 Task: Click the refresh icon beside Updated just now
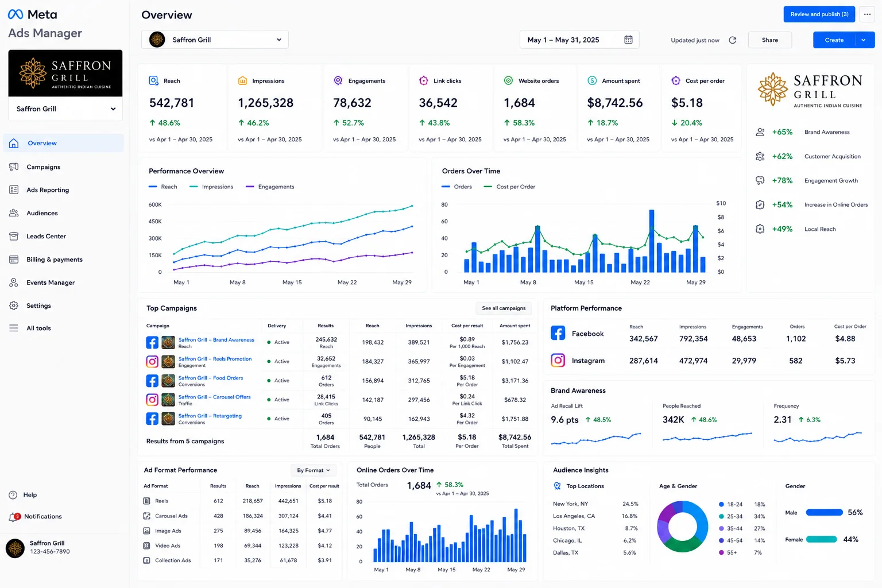coord(732,40)
